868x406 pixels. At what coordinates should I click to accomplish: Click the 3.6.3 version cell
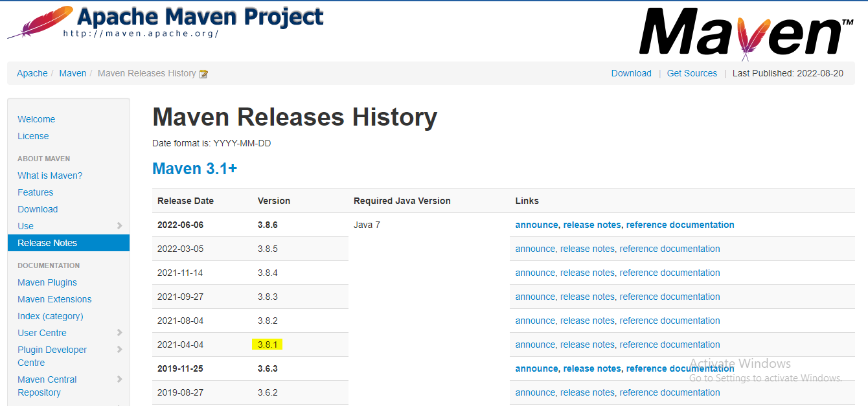click(x=268, y=368)
